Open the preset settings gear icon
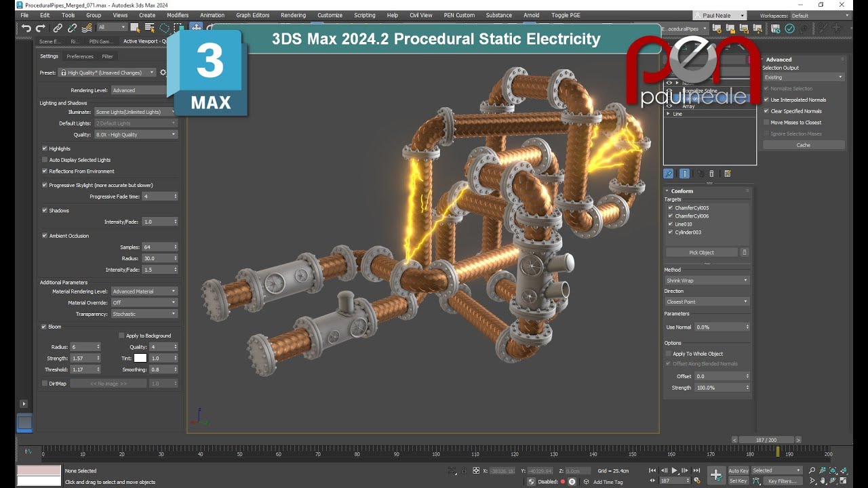The height and width of the screenshot is (488, 868). (x=163, y=73)
